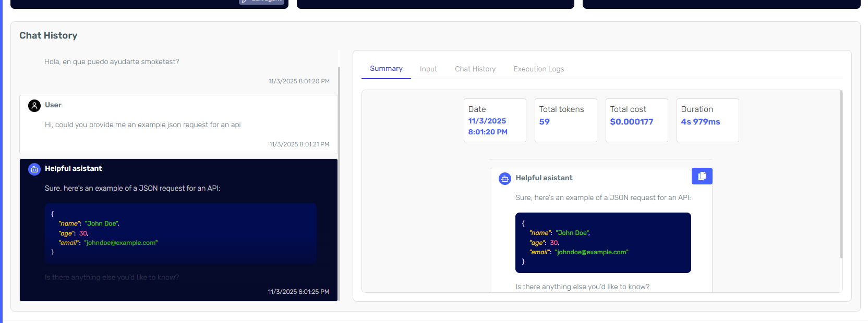Switch to the Execution Logs tab

coord(538,69)
